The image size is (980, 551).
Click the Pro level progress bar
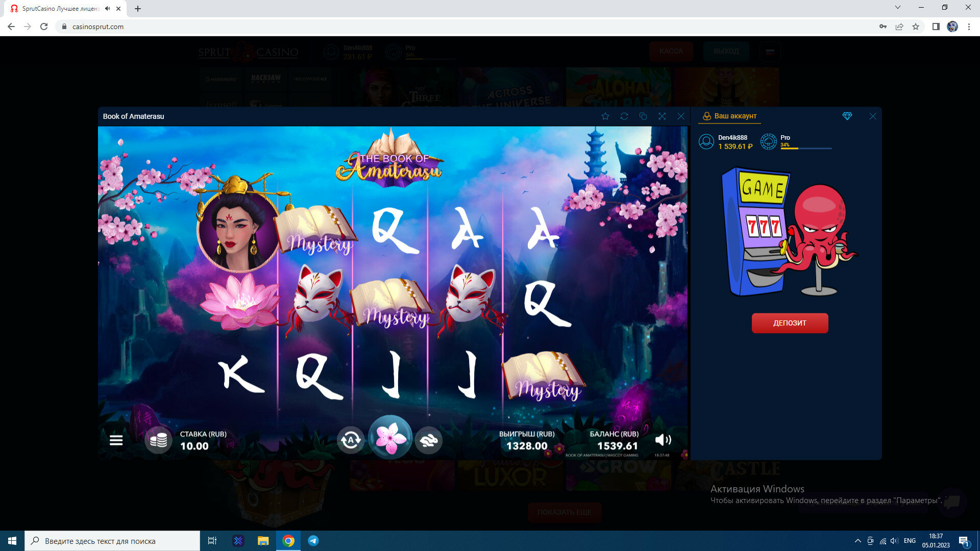(x=806, y=148)
